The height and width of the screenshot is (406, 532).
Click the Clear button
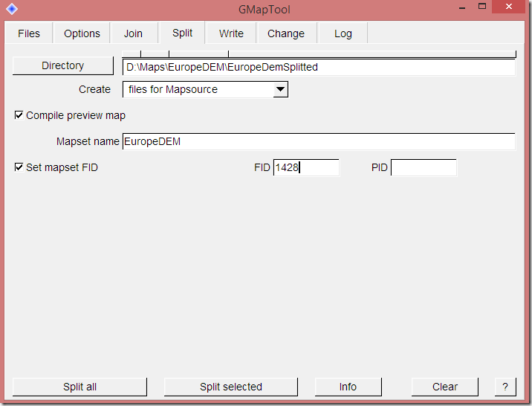pyautogui.click(x=445, y=387)
